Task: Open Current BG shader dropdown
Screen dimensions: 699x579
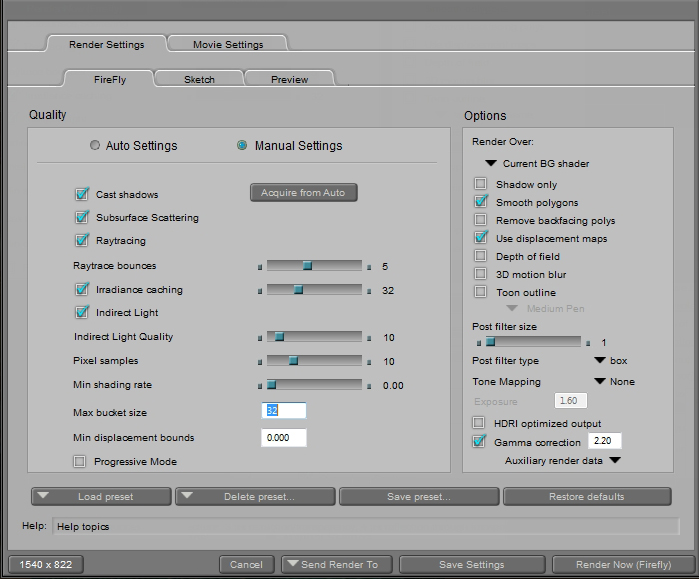Action: 491,163
